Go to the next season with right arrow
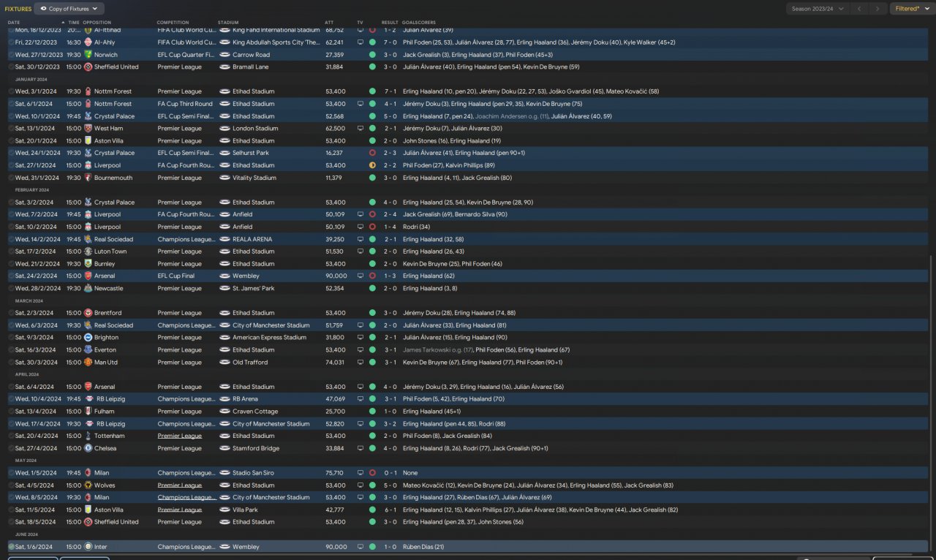The height and width of the screenshot is (560, 936). [x=877, y=9]
